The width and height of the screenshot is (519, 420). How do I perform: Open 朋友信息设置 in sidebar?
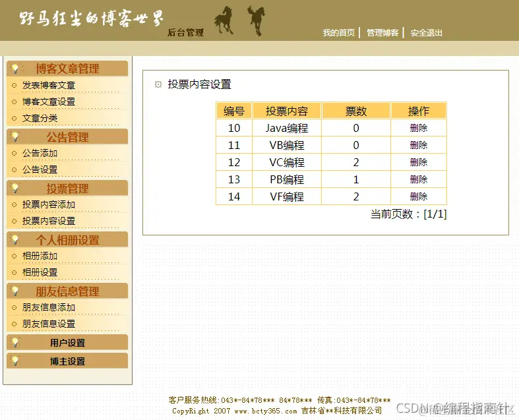[x=49, y=324]
